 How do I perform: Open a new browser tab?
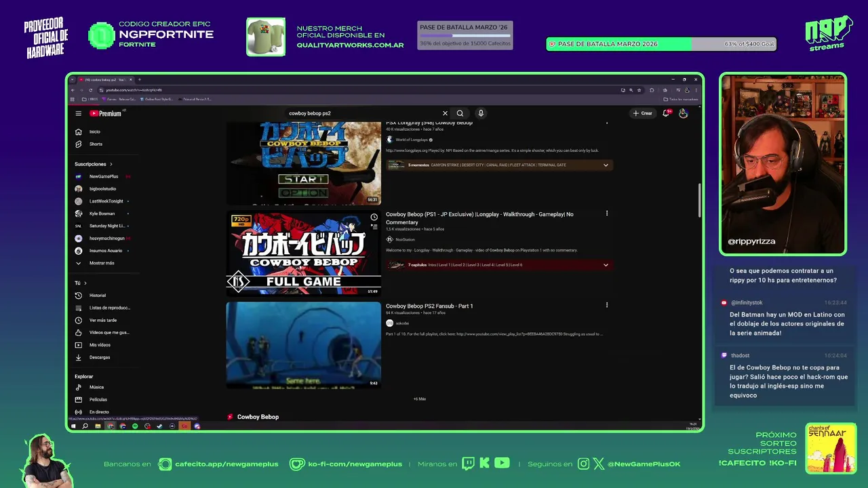140,80
